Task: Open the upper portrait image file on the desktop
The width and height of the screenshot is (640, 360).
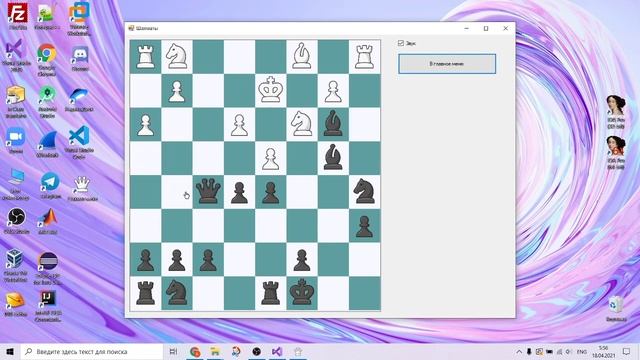Action: click(x=616, y=111)
